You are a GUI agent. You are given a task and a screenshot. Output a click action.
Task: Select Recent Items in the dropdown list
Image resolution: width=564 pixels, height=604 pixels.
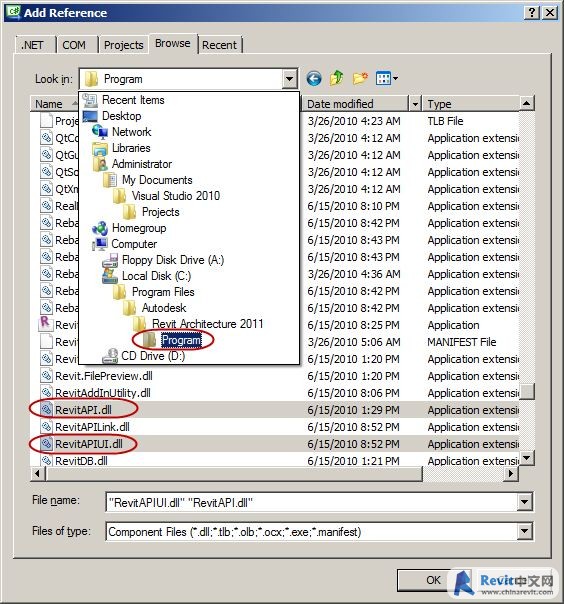coord(133,100)
